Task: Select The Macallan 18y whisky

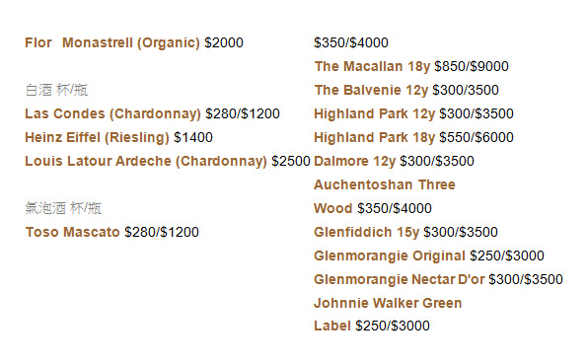Action: point(372,66)
